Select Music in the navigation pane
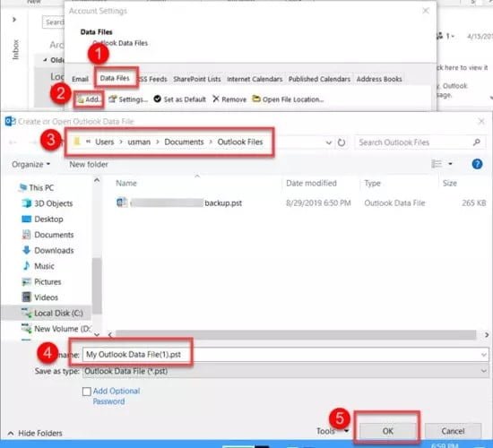The image size is (493, 448). [x=39, y=266]
